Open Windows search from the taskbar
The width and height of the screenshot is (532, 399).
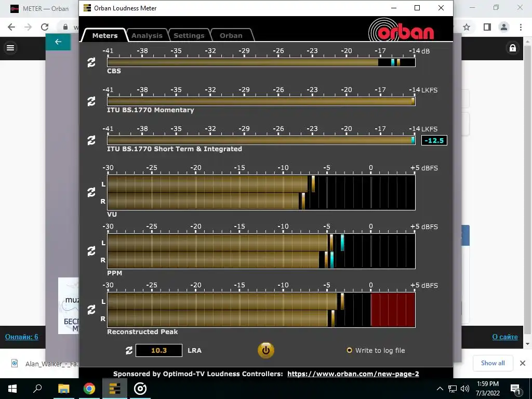[x=37, y=389]
